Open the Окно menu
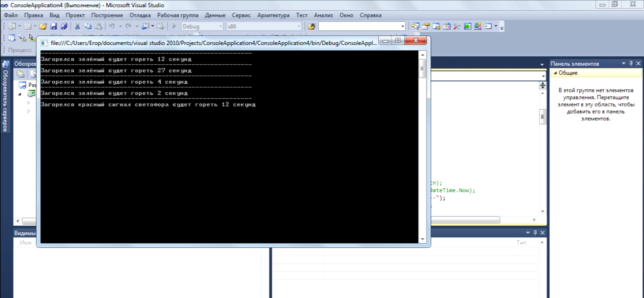Viewport: 644px width, 298px height. 346,15
